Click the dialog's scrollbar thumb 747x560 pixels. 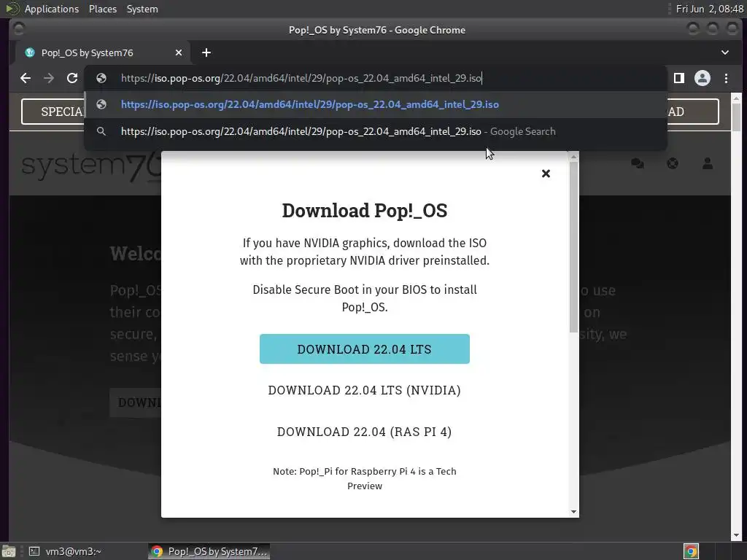click(x=573, y=246)
